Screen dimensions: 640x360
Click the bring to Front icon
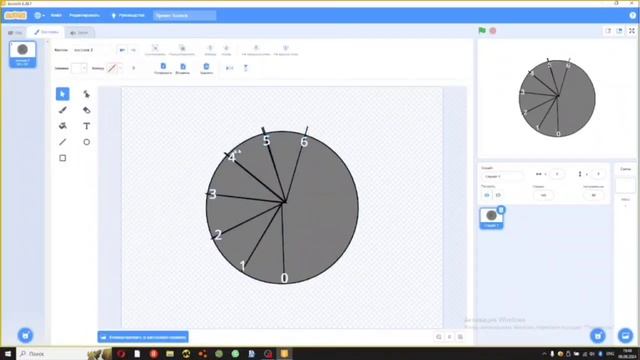click(x=256, y=49)
